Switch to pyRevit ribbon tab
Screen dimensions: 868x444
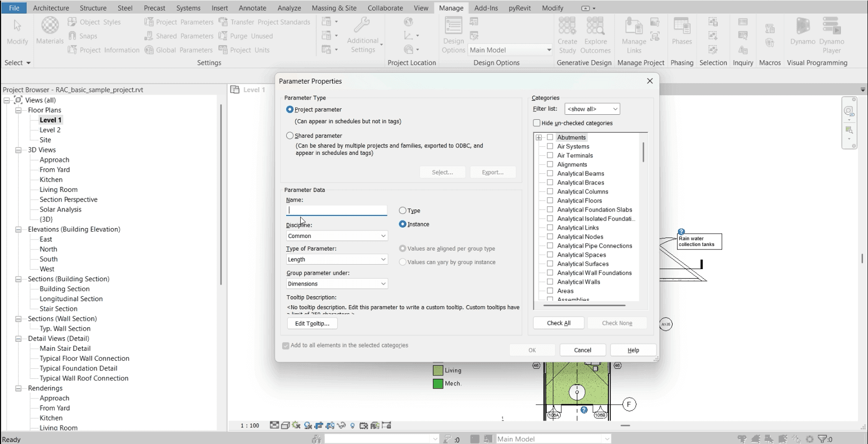[520, 8]
